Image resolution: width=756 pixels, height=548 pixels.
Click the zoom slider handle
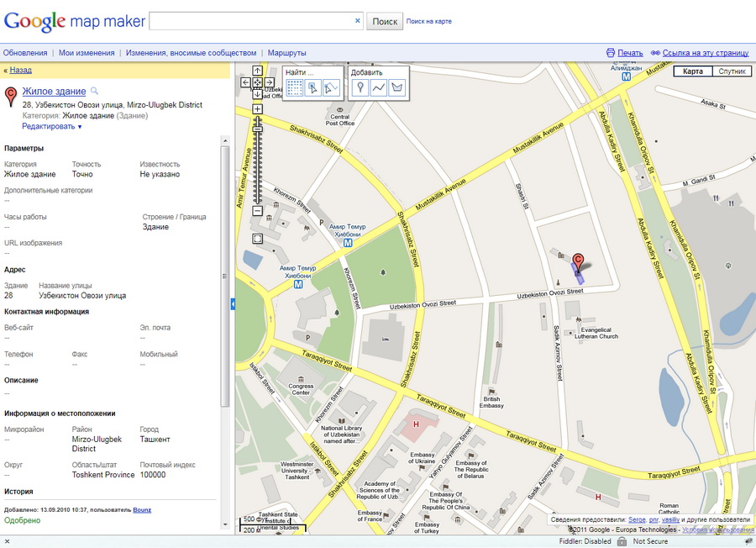click(258, 128)
